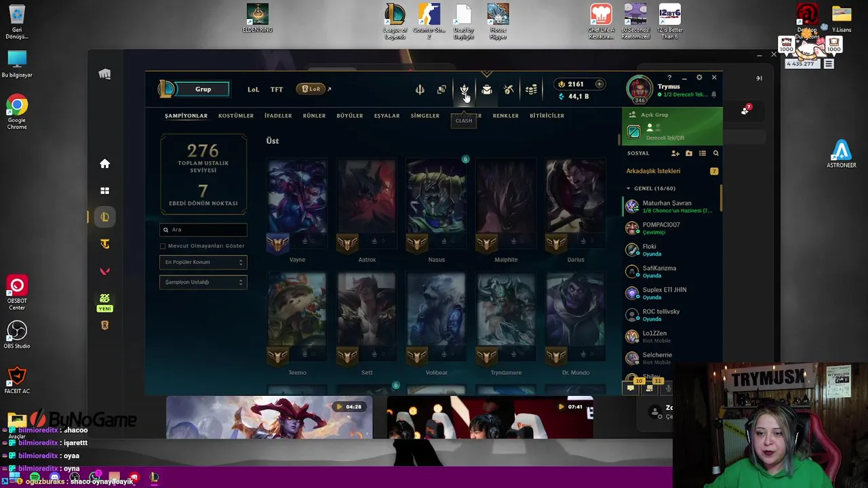The width and height of the screenshot is (868, 488).
Task: Click the champion search field Ara
Action: [x=203, y=230]
